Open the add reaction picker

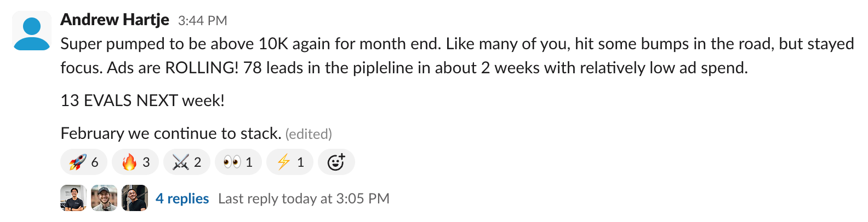click(336, 162)
